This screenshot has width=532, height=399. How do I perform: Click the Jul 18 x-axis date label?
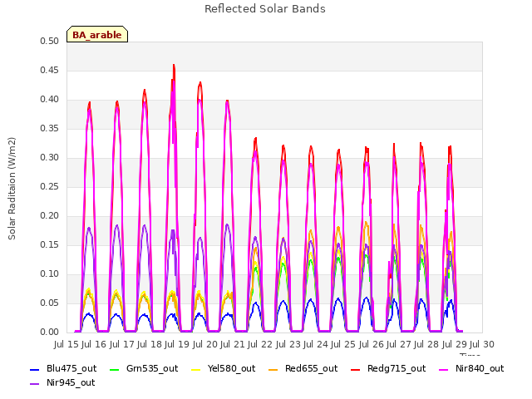(150, 344)
